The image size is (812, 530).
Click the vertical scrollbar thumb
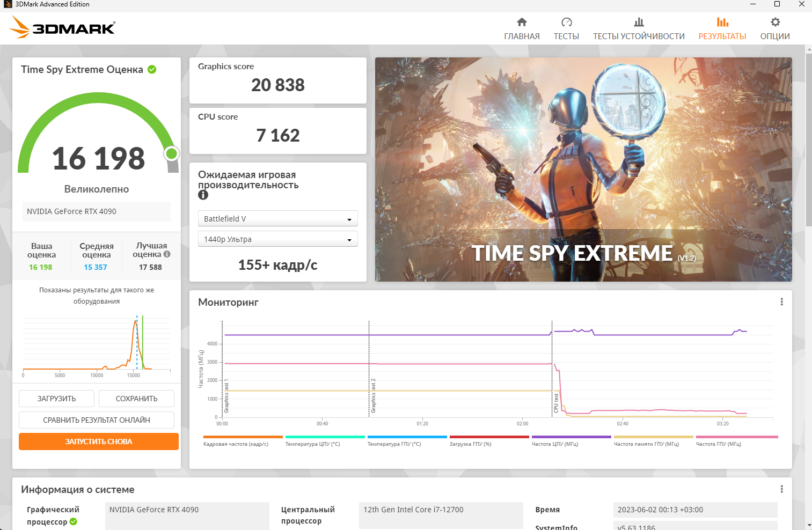(x=809, y=139)
